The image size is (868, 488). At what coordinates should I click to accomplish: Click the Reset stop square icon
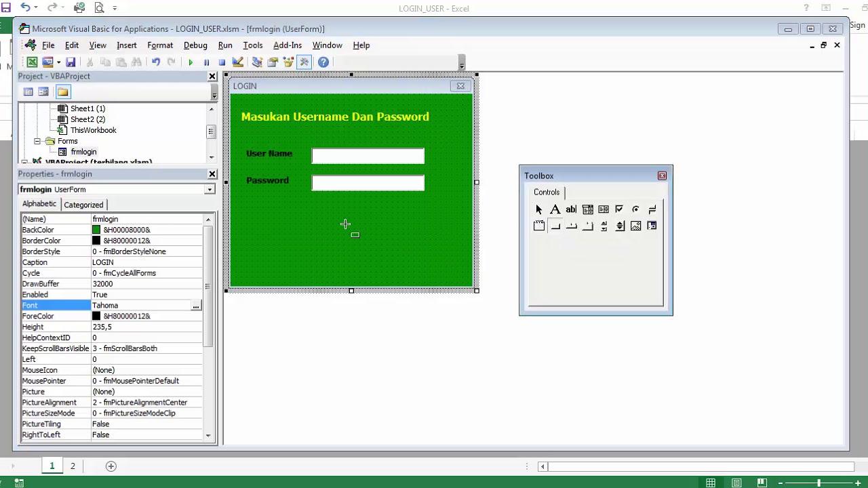[222, 62]
